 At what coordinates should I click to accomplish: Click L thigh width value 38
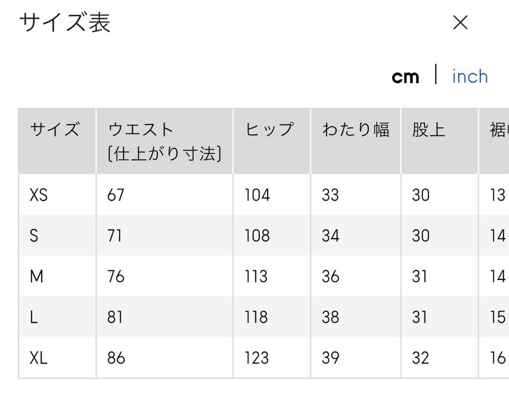click(330, 317)
